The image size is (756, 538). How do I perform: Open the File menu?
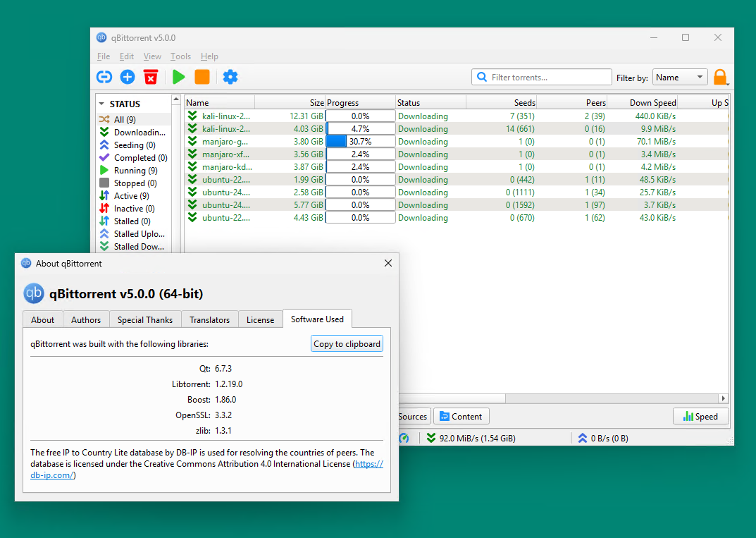click(x=103, y=56)
